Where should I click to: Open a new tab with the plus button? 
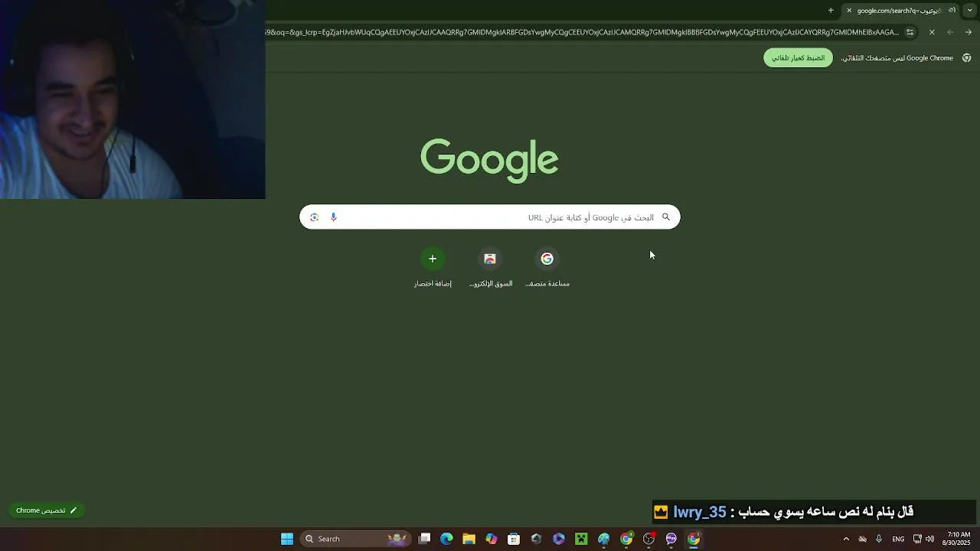(831, 11)
